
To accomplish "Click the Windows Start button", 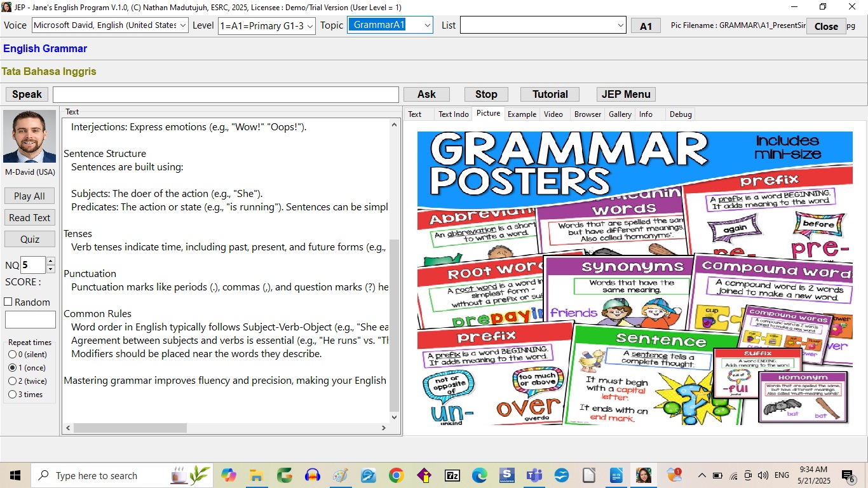I will [15, 475].
